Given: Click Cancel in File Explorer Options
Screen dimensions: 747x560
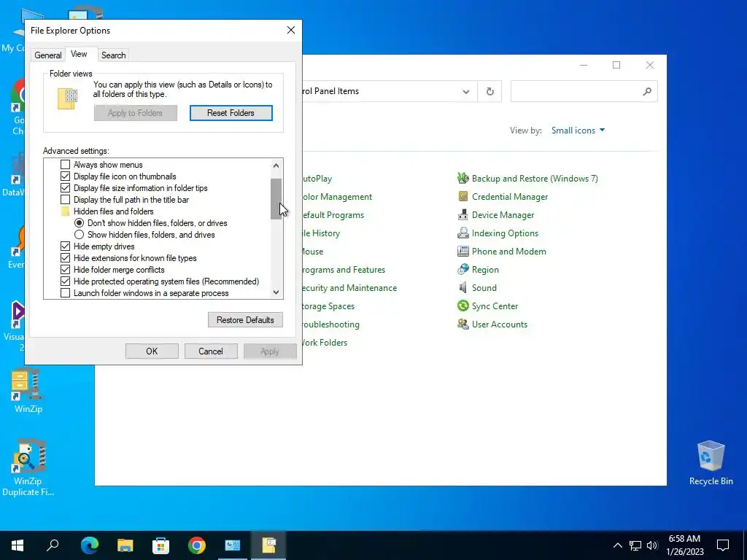Looking at the screenshot, I should (211, 351).
